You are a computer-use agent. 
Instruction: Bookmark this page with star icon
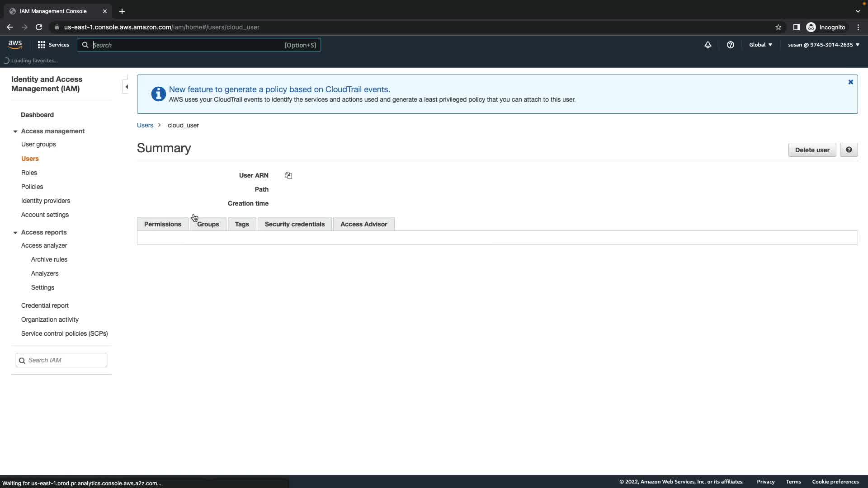(778, 27)
